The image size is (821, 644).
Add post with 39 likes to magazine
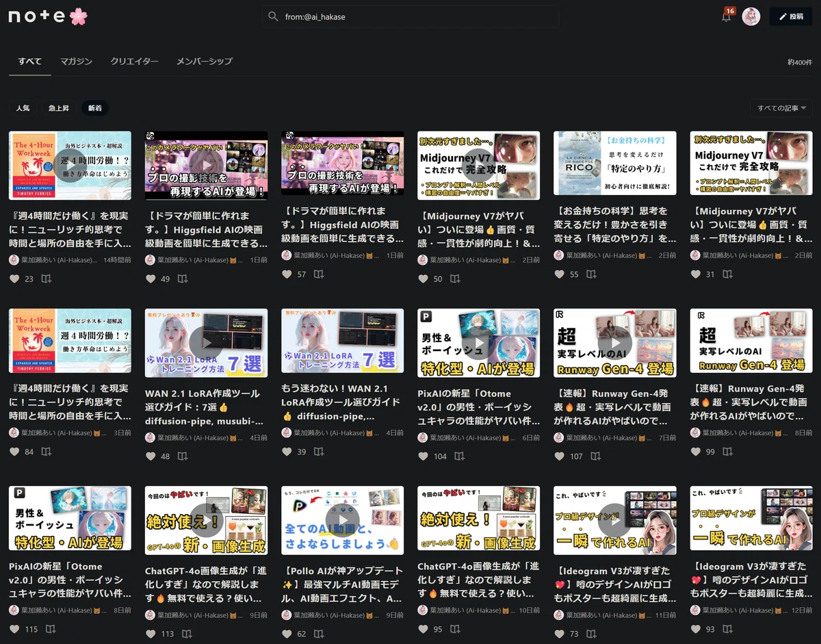click(319, 451)
